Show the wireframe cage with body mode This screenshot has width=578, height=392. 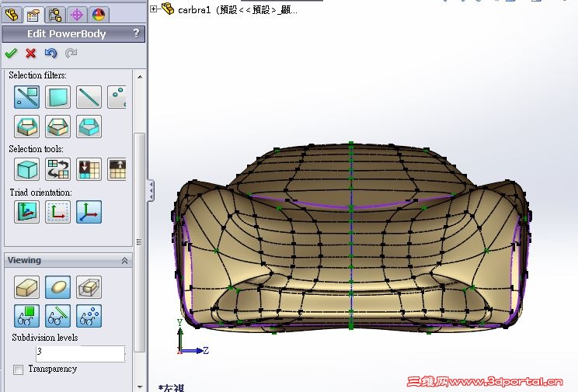tap(89, 287)
